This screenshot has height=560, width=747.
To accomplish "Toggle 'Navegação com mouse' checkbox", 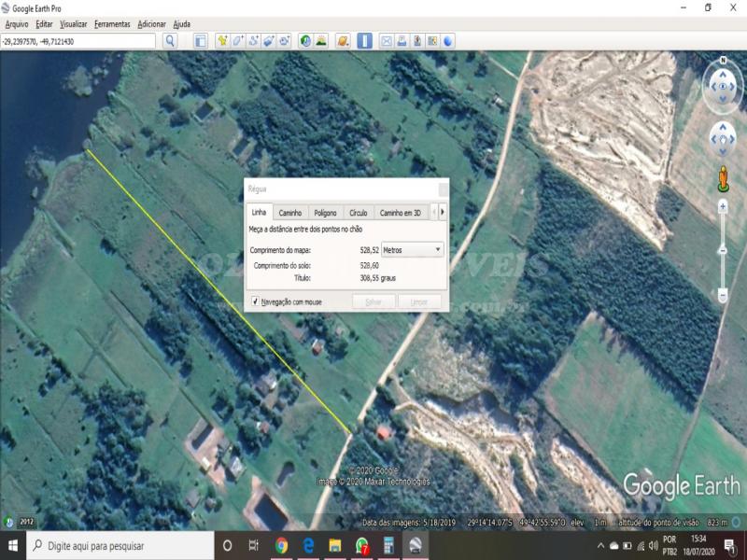I will (x=255, y=301).
